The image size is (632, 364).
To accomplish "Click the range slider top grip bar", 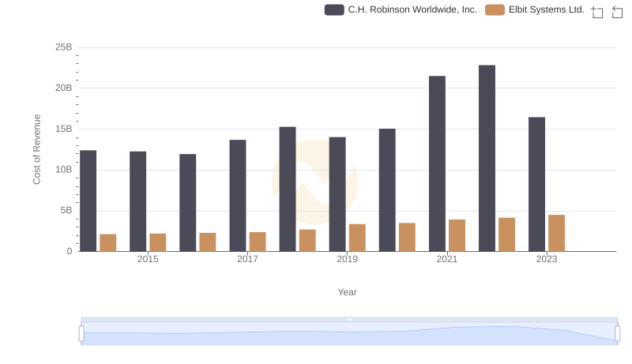I will (349, 319).
